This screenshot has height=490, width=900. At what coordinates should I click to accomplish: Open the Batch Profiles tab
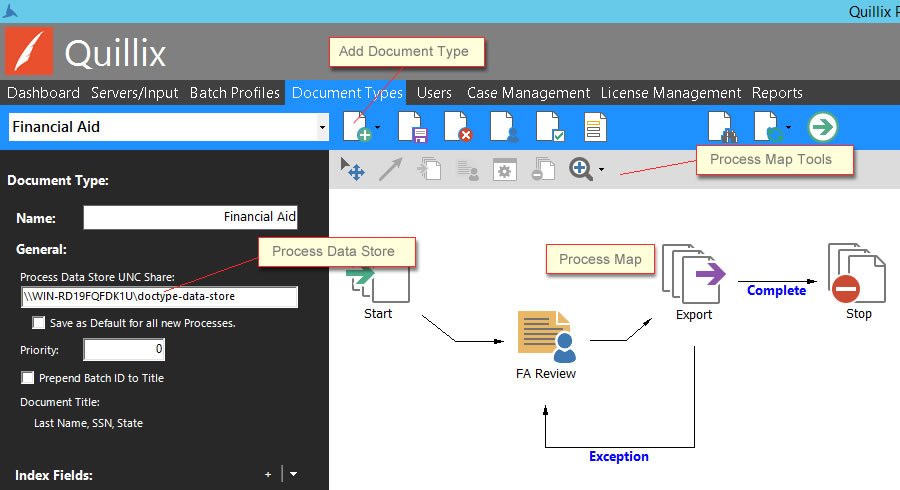(x=234, y=93)
